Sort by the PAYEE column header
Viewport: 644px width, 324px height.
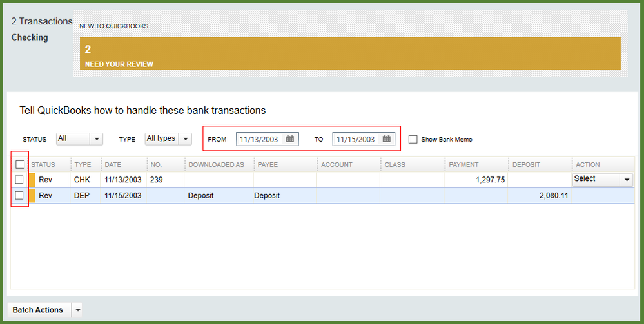268,165
